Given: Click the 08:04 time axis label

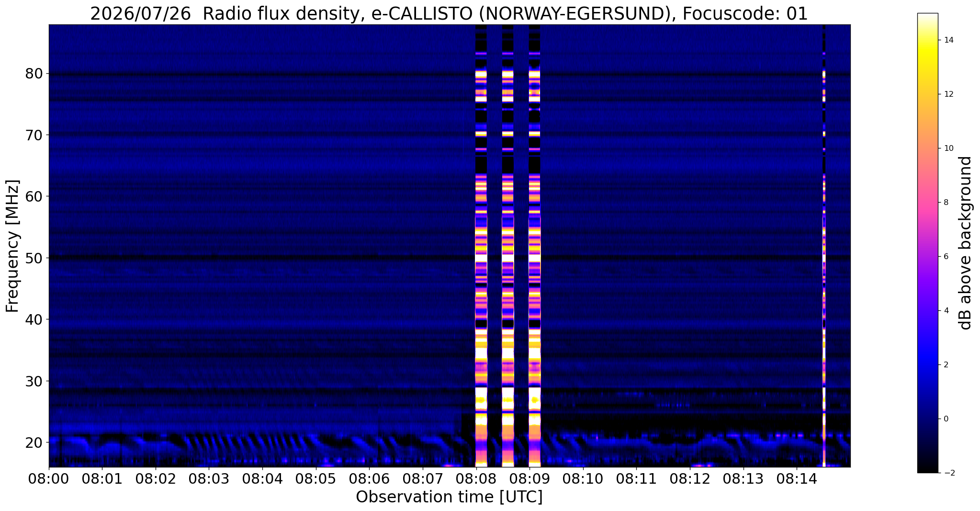Looking at the screenshot, I should click(262, 478).
